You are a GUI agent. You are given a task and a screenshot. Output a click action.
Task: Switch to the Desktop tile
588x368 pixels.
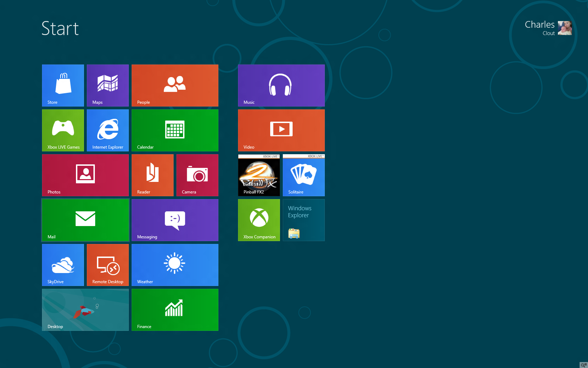coord(85,310)
